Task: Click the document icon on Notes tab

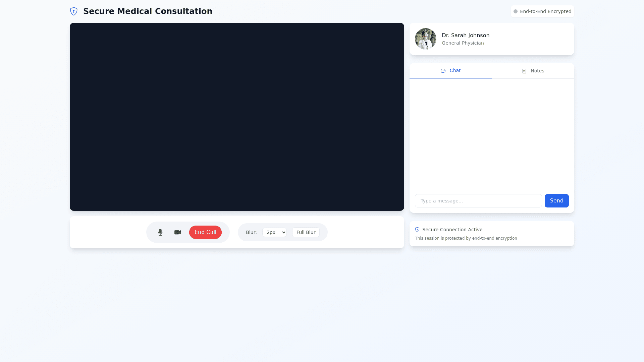Action: [524, 71]
